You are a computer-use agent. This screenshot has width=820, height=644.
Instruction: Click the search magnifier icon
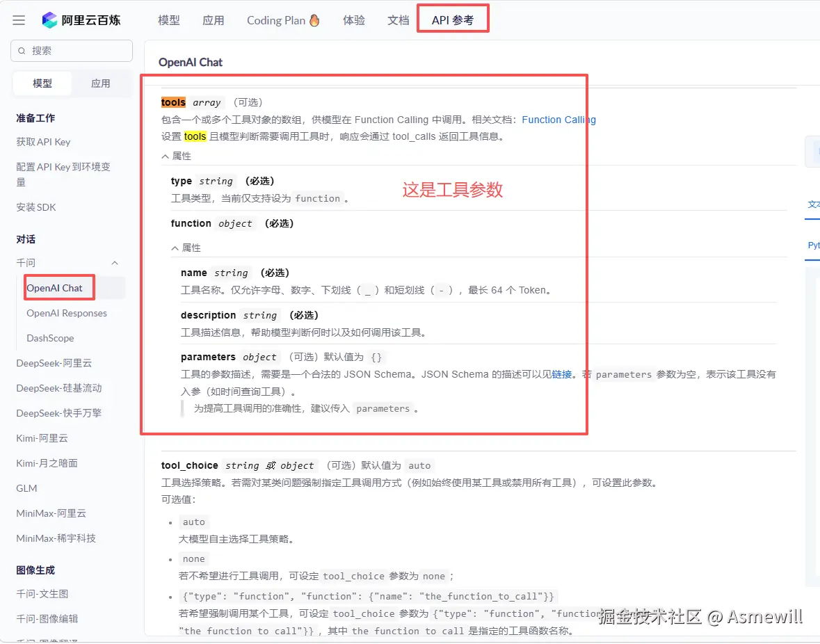tap(22, 51)
